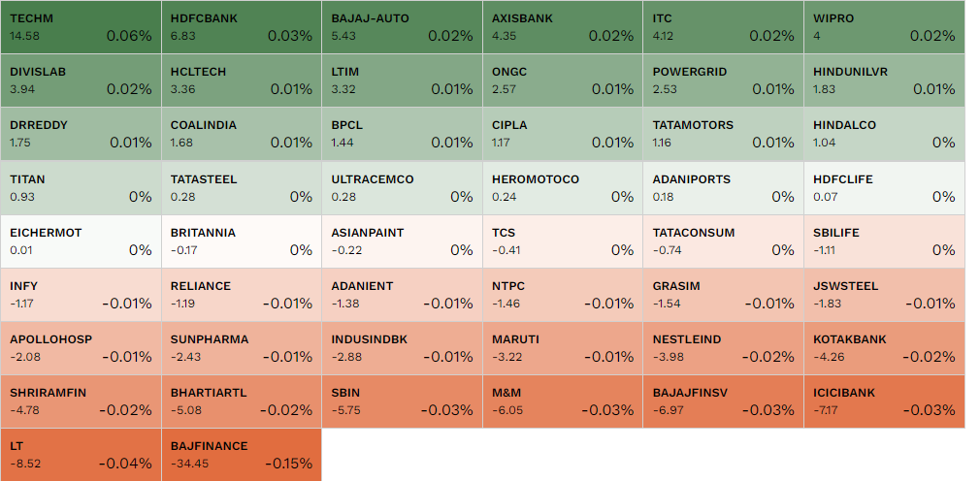Screen dimensions: 980x481
Task: Select the HDFCBANK stock tile
Action: (241, 27)
